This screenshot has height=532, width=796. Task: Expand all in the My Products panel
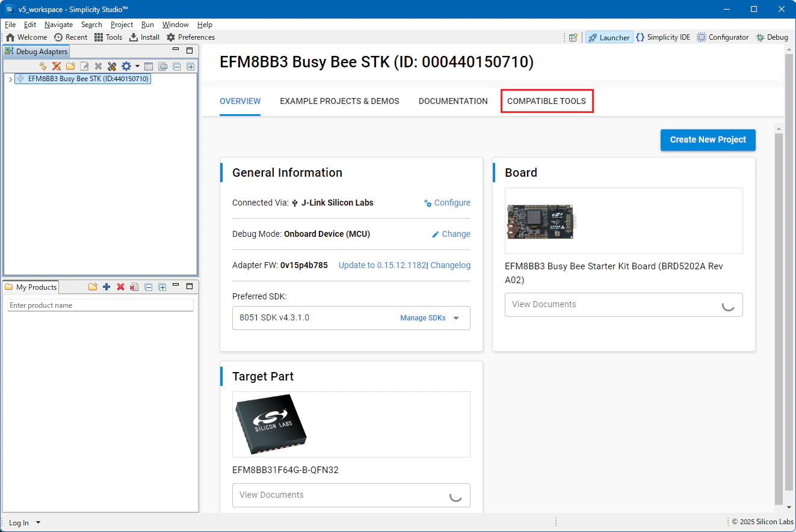(x=162, y=287)
